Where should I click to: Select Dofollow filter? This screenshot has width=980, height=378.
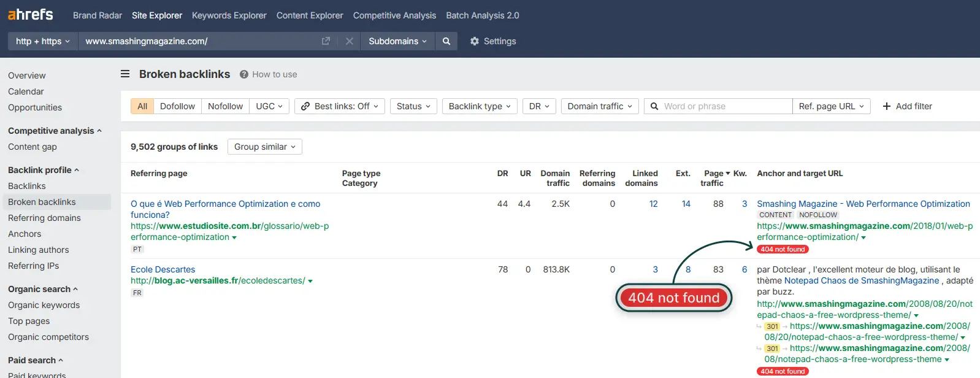tap(177, 106)
